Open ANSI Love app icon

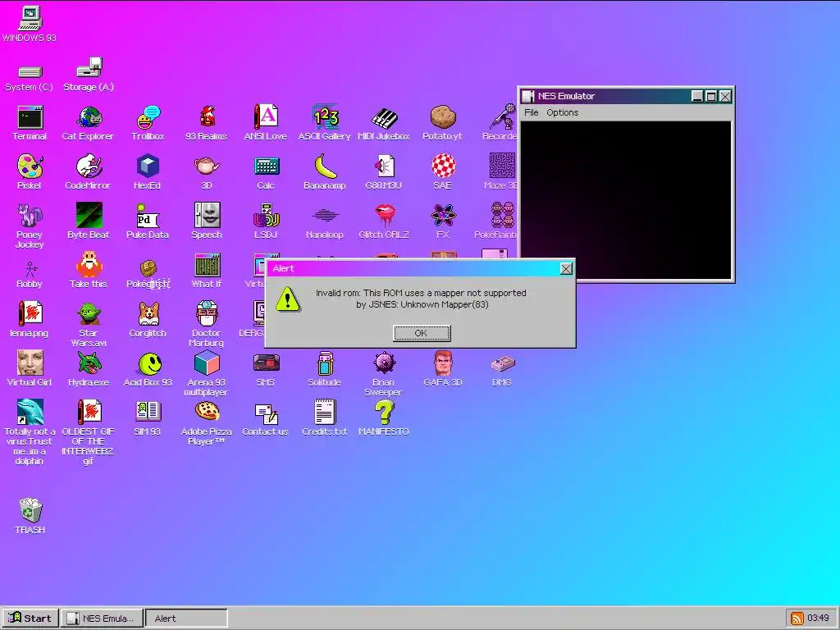266,117
